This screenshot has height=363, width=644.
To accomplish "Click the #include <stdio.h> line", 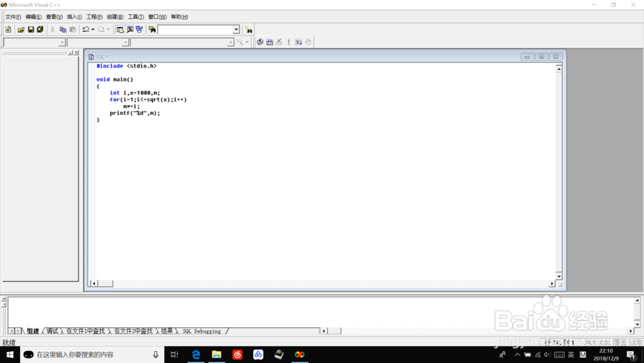I will tap(126, 66).
